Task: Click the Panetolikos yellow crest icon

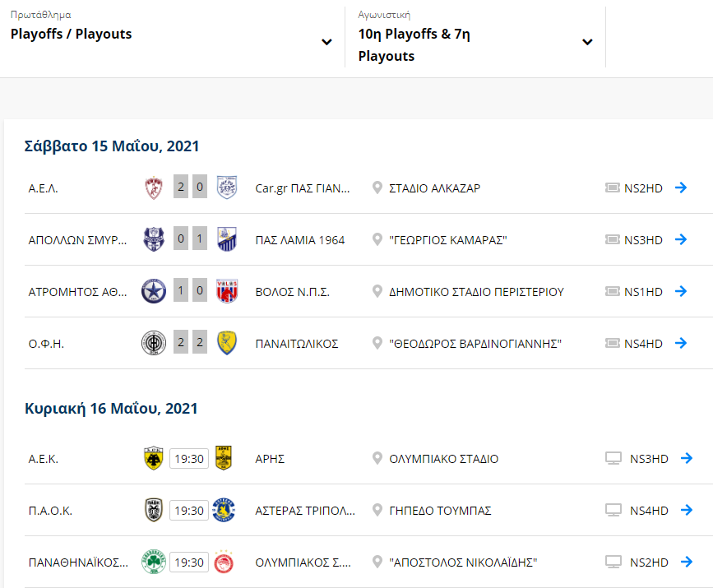Action: (x=227, y=343)
